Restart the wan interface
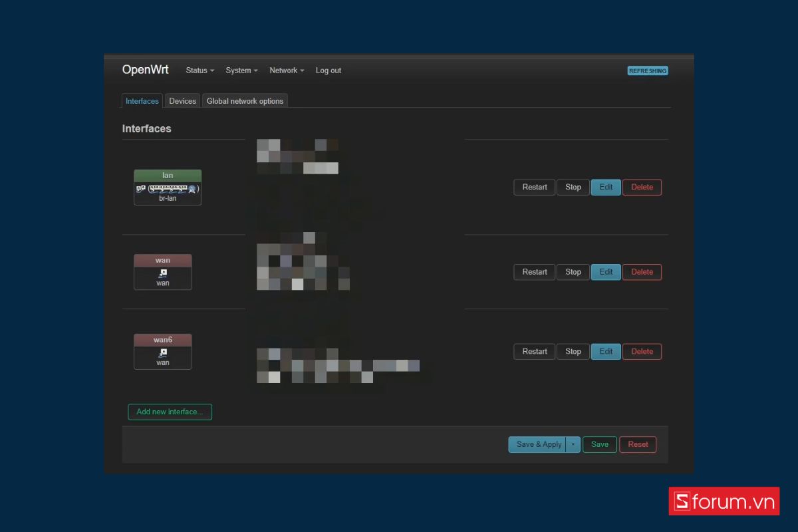This screenshot has height=532, width=798. 535,272
